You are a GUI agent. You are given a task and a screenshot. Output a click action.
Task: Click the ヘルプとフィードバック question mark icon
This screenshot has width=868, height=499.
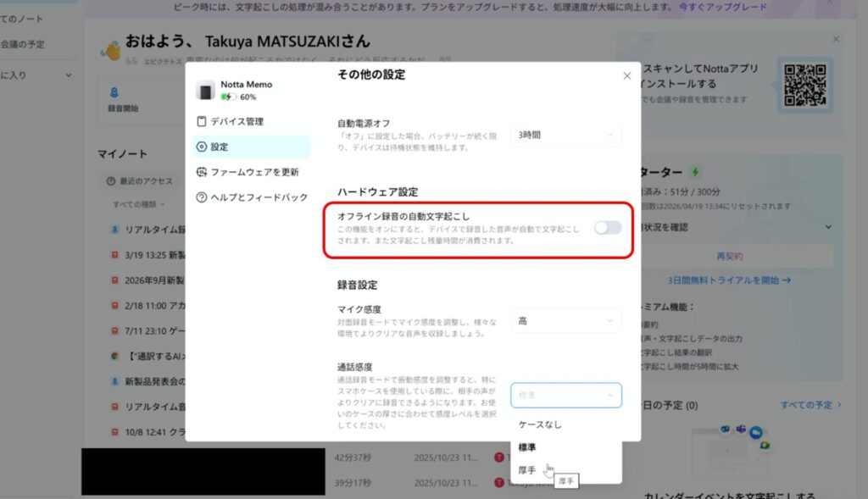pos(202,197)
